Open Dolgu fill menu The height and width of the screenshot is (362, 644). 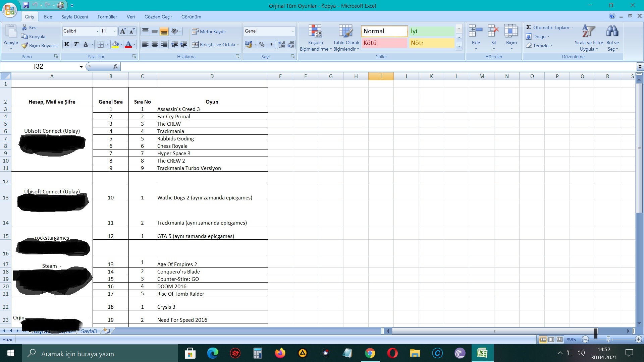point(538,37)
